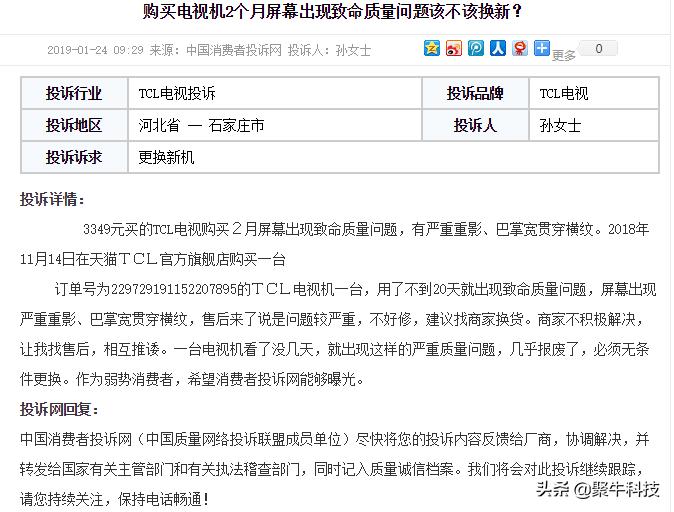Click the line starting 严重重影、巴掌宽贯穿横纹
Viewport: 674px width, 512px height.
coord(333,319)
